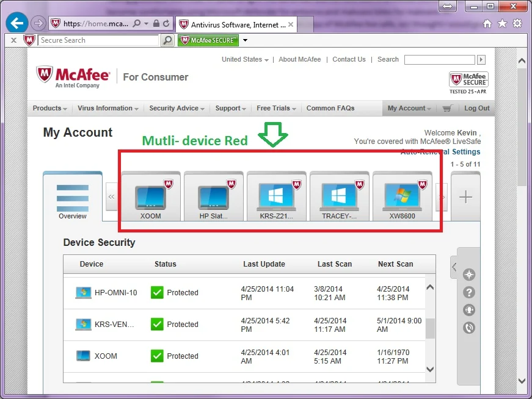
Task: Open the shopping cart icon
Action: [448, 108]
